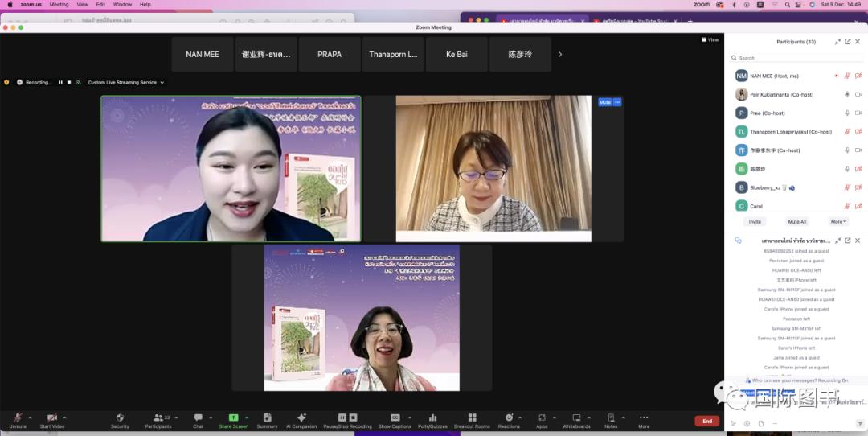The height and width of the screenshot is (436, 868).
Task: Click the green Share Screen icon
Action: 233,417
